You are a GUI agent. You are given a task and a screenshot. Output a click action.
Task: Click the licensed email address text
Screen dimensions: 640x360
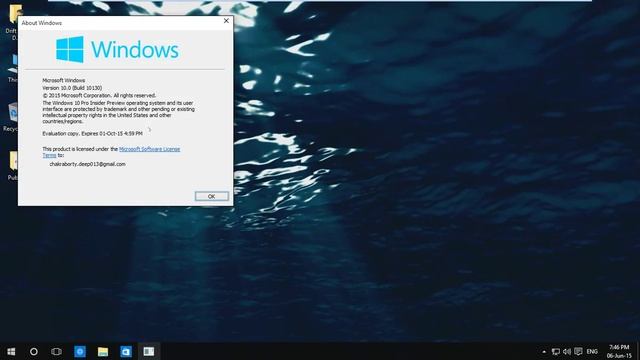pos(87,164)
